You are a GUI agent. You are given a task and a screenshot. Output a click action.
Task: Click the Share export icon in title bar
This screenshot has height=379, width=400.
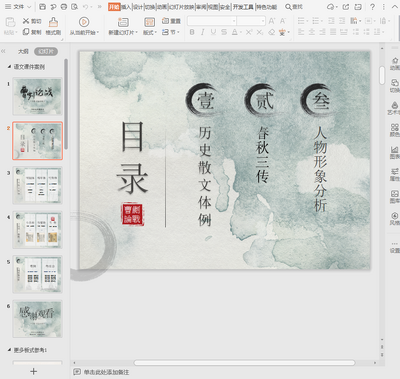pyautogui.click(x=346, y=7)
